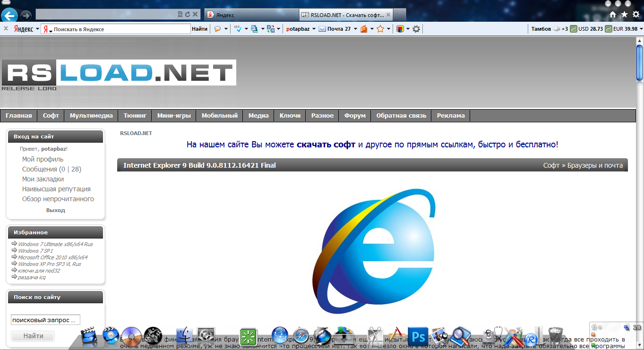Open the Форум navigation item
This screenshot has width=644, height=350.
click(x=355, y=116)
